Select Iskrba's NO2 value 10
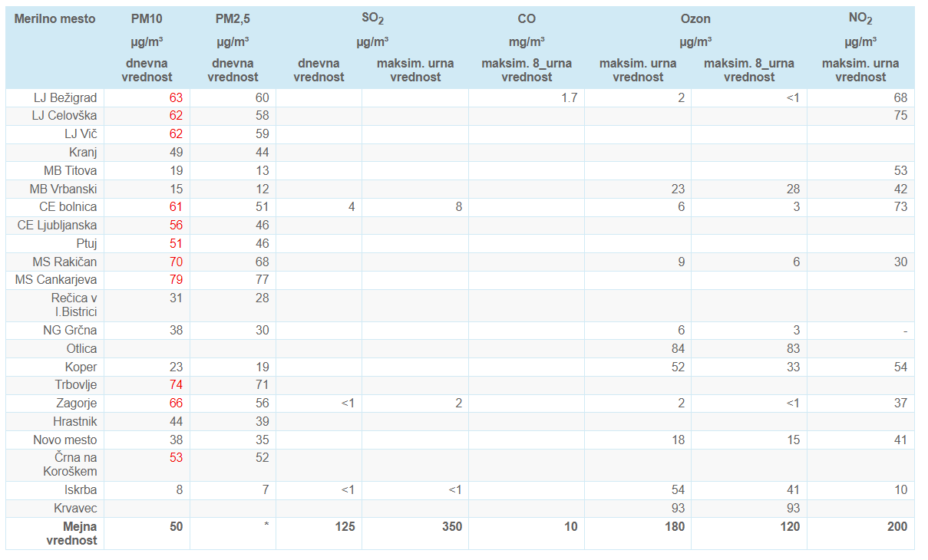 click(x=900, y=489)
